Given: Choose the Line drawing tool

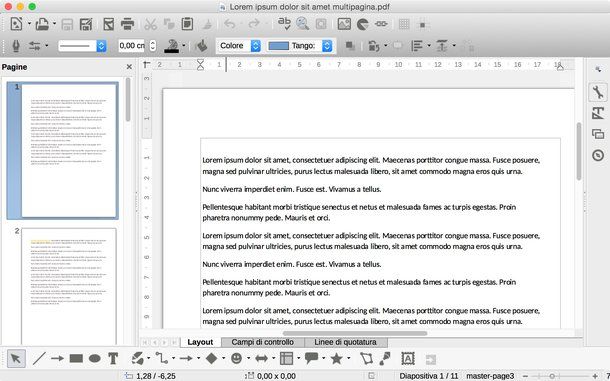Looking at the screenshot, I should tap(39, 358).
